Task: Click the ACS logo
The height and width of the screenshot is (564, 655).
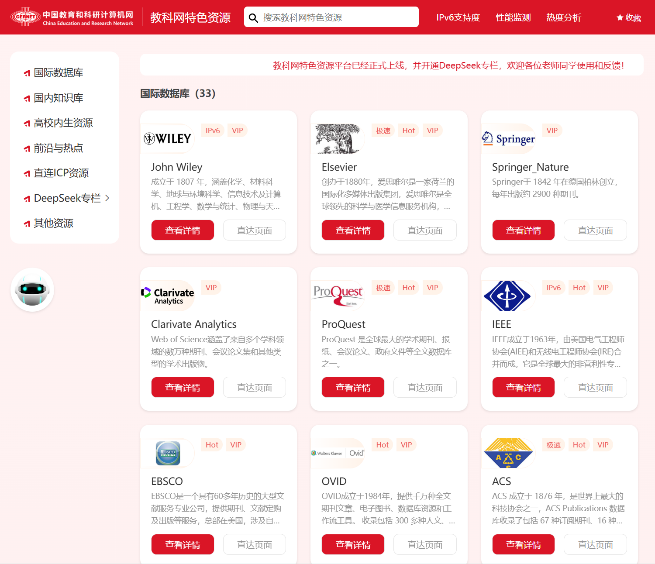Action: pos(508,452)
